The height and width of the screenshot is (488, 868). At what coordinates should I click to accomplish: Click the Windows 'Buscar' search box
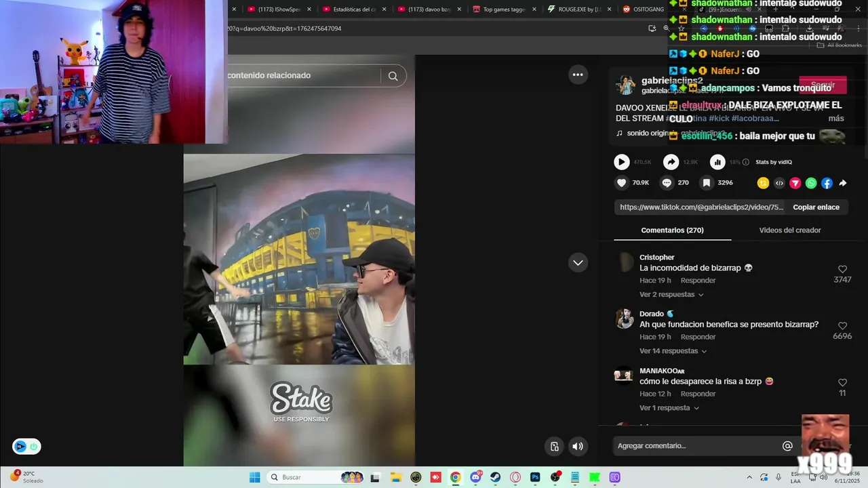[x=315, y=477]
